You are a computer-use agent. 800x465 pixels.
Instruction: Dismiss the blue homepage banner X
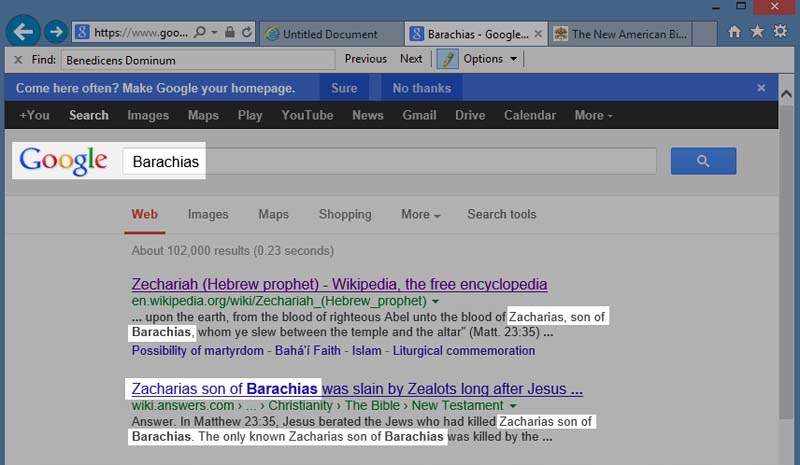(x=761, y=88)
